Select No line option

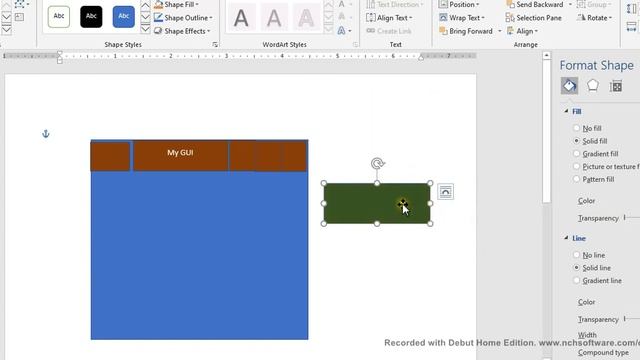(x=589, y=255)
